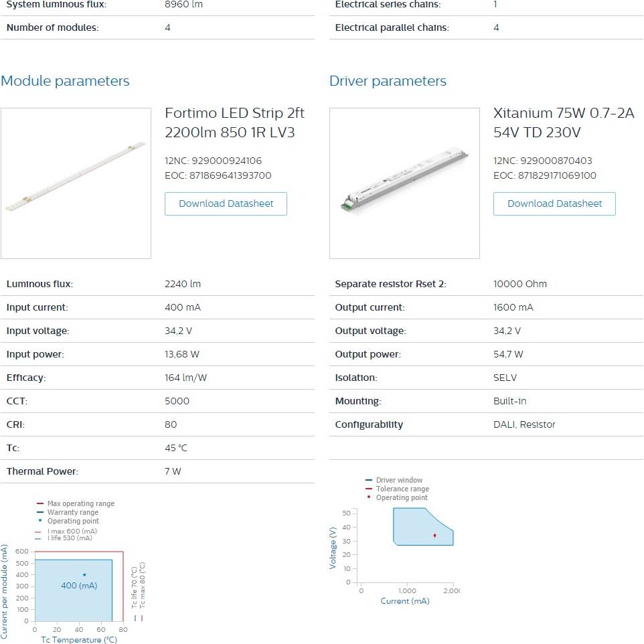Screen dimensions: 644x644
Task: Click the red operating point in driver chart
Action: [x=434, y=536]
